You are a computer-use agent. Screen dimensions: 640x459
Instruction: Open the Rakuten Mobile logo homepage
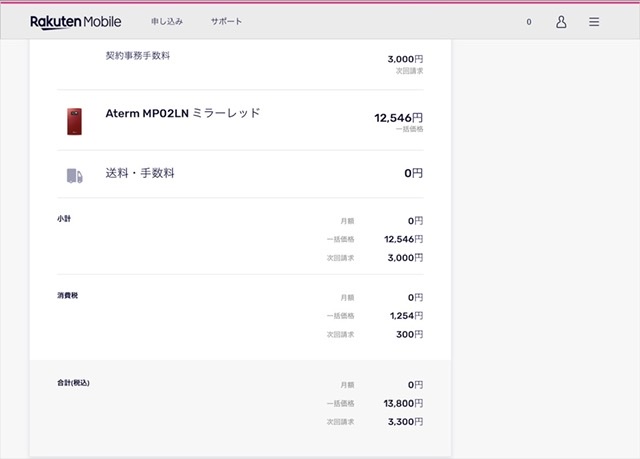pyautogui.click(x=76, y=22)
